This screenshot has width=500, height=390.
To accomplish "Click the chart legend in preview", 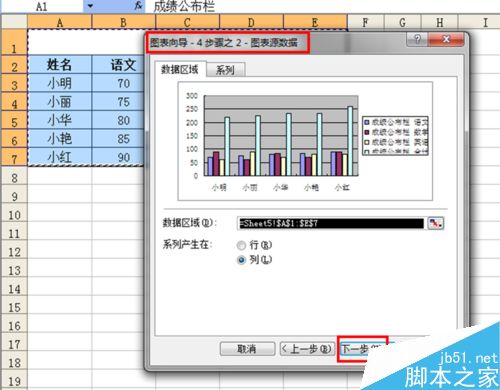I will click(x=395, y=136).
